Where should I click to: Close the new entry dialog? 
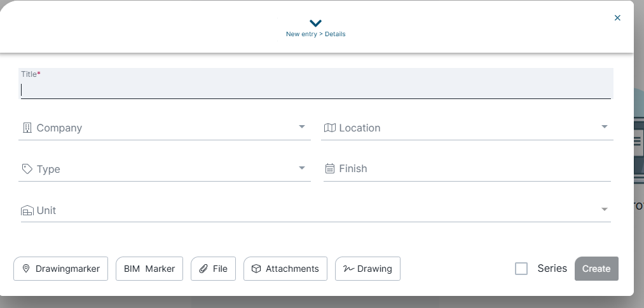tap(617, 18)
